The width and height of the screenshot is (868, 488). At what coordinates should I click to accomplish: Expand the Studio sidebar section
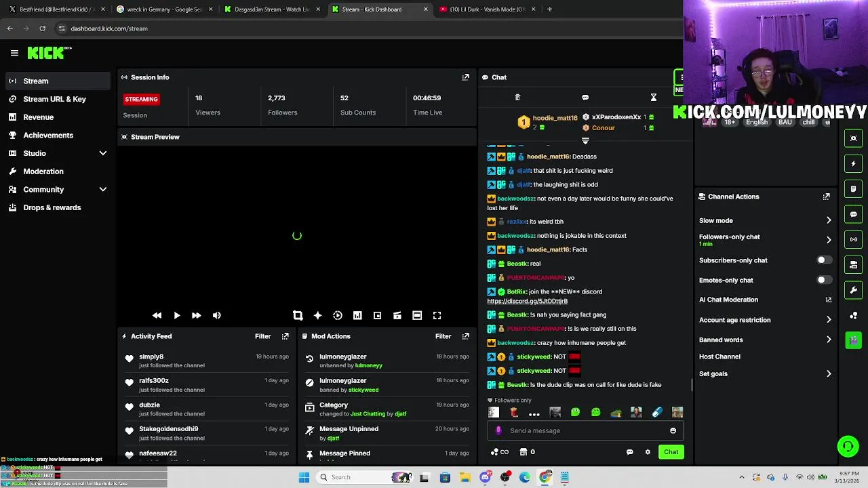pyautogui.click(x=103, y=153)
